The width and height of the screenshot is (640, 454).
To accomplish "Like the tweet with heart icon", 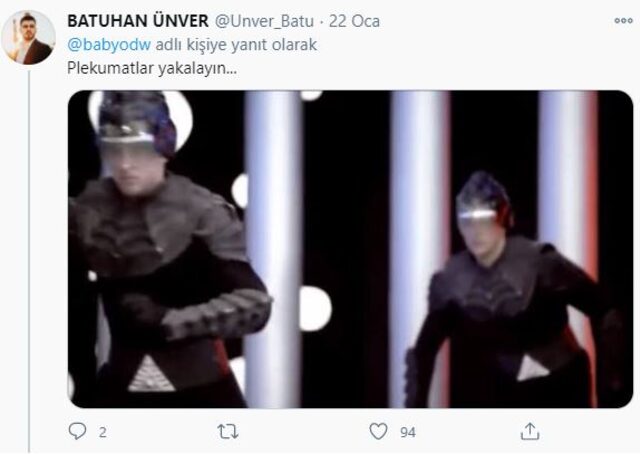I will pyautogui.click(x=378, y=432).
